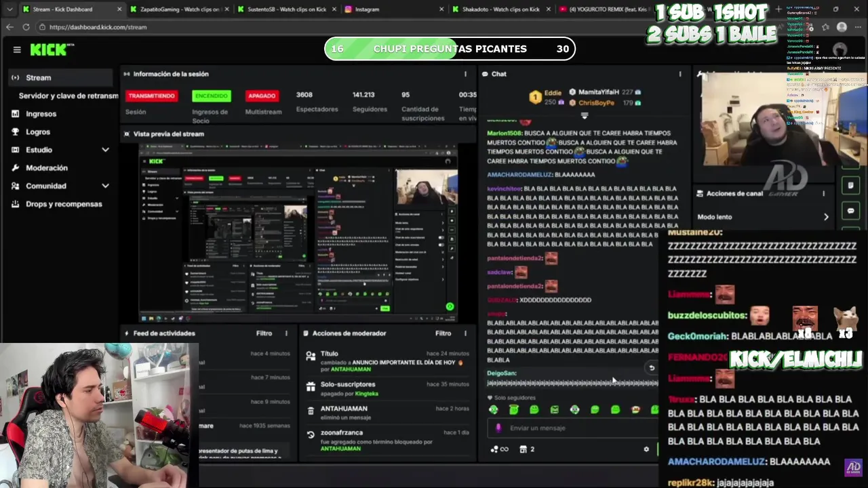The height and width of the screenshot is (488, 868).
Task: Open the chat shop icon showing 2
Action: coord(527,449)
